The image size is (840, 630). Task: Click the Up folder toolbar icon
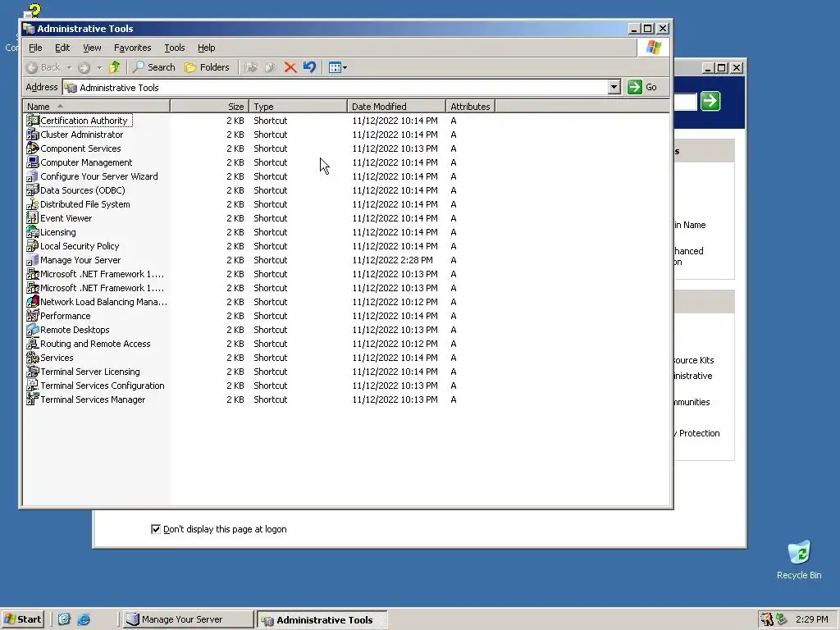pos(115,67)
